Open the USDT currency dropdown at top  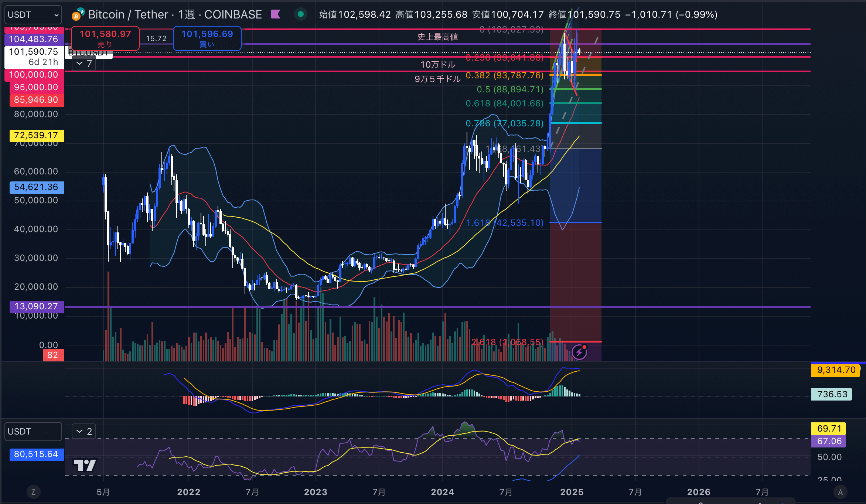coord(33,15)
